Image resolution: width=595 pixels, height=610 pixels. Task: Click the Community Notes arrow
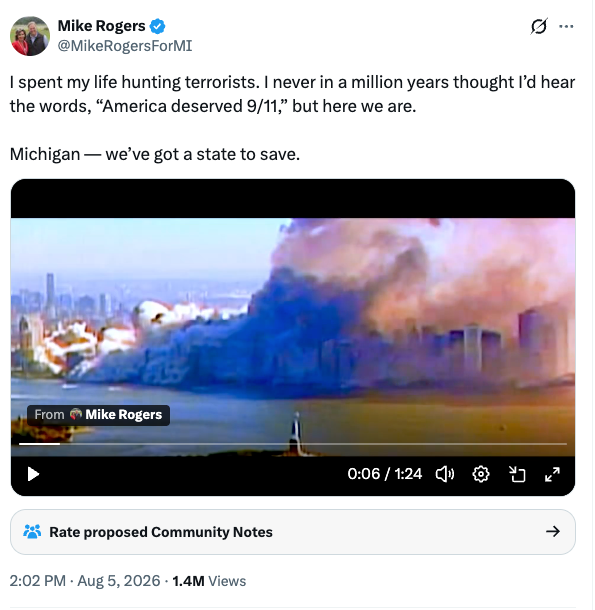(553, 532)
